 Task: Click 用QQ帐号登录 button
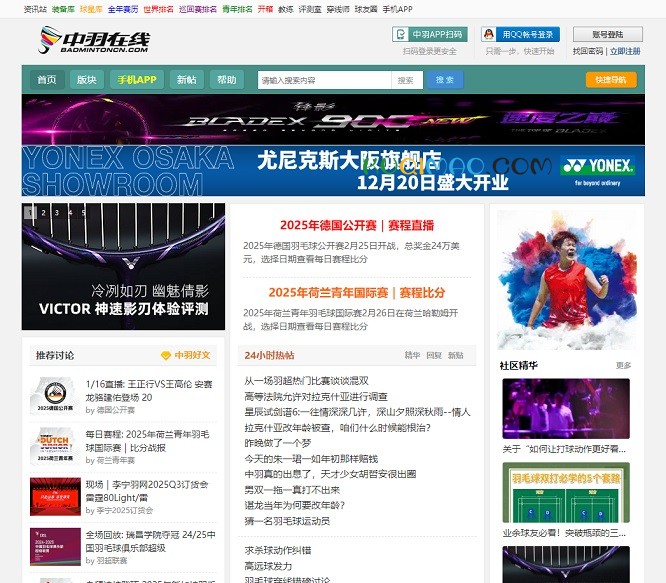click(520, 34)
